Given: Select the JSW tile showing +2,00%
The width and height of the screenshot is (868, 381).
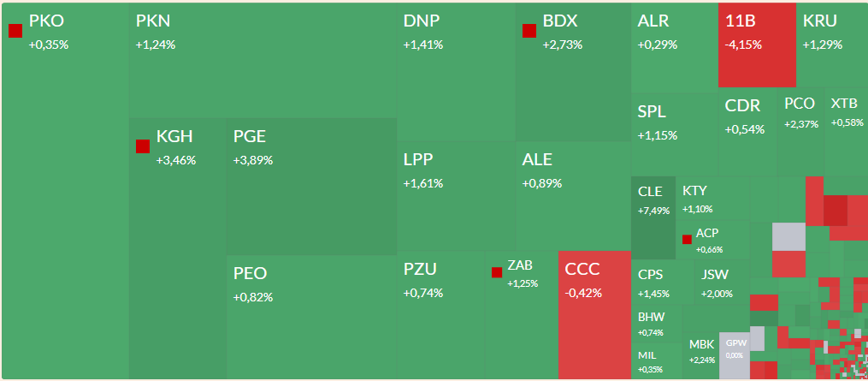Looking at the screenshot, I should (722, 283).
